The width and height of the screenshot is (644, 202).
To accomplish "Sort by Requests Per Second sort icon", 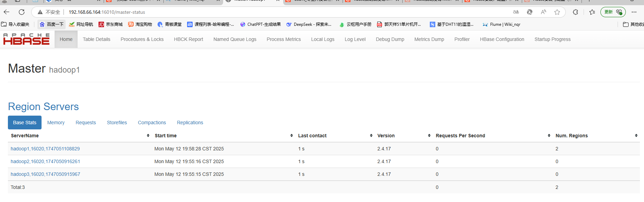I will coord(549,136).
